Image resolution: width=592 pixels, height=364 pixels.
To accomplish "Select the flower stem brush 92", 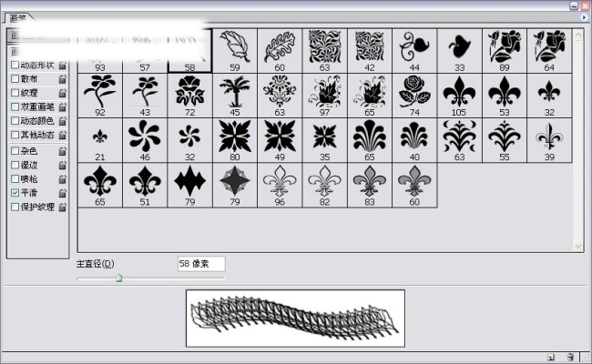I will [x=100, y=96].
